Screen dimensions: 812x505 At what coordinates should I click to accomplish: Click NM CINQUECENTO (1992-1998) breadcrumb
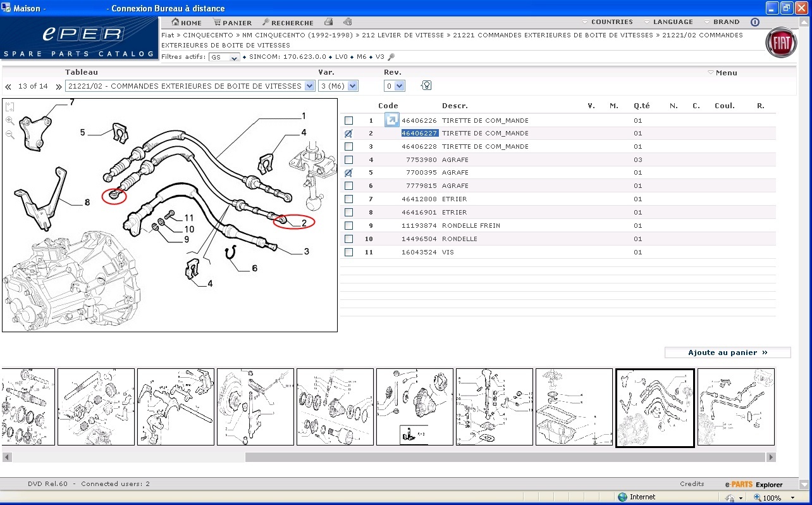pyautogui.click(x=298, y=35)
